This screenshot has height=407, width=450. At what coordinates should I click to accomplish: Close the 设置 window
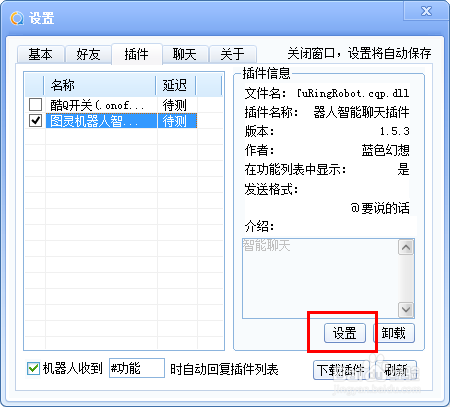click(x=426, y=11)
